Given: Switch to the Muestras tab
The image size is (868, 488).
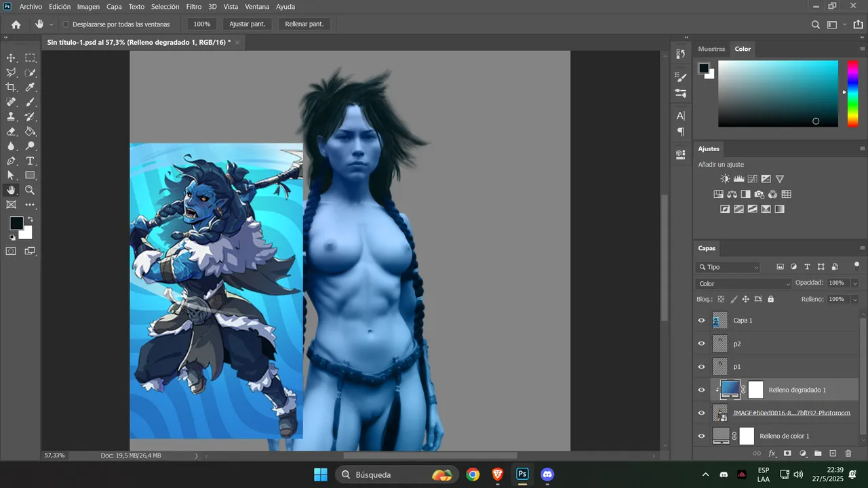Looking at the screenshot, I should coord(711,49).
